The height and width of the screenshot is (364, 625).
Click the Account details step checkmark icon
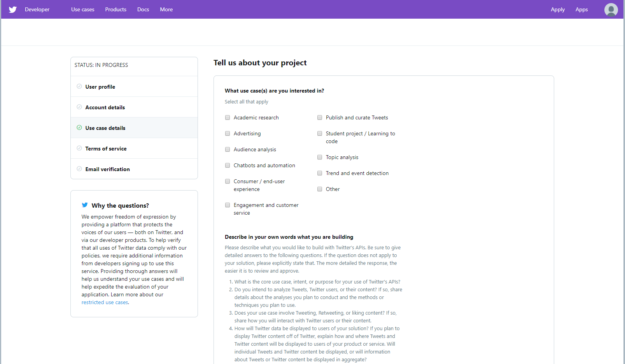(79, 107)
